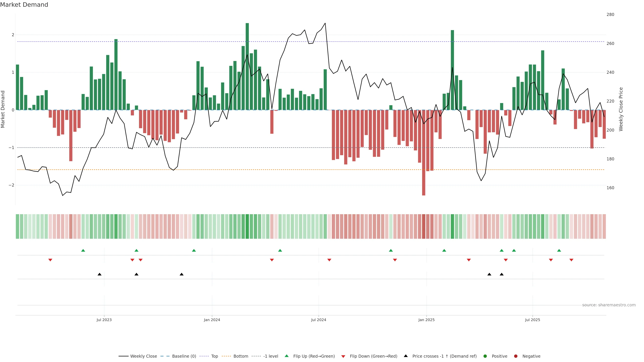Click the leftmost black price-cross triangle marker
Screen dimensions: 644x362
point(99,274)
